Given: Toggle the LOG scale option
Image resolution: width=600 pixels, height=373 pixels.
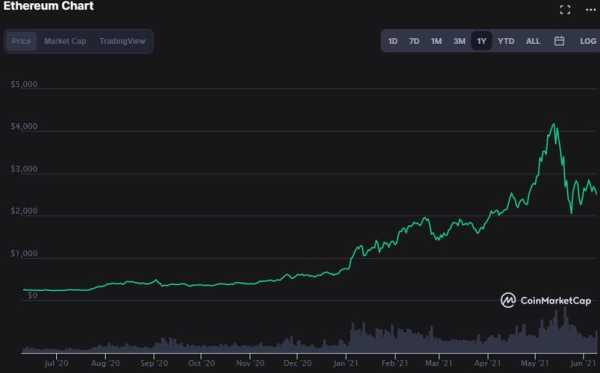Looking at the screenshot, I should tap(588, 41).
